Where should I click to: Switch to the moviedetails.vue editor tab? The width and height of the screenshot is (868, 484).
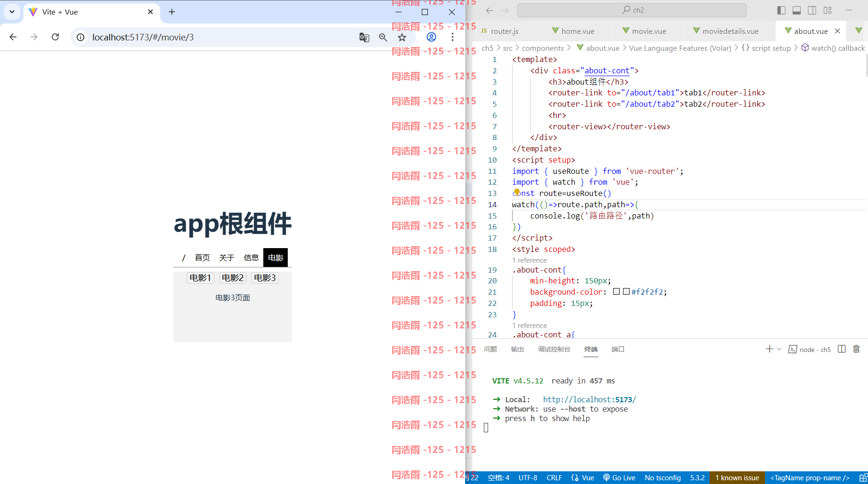click(730, 31)
